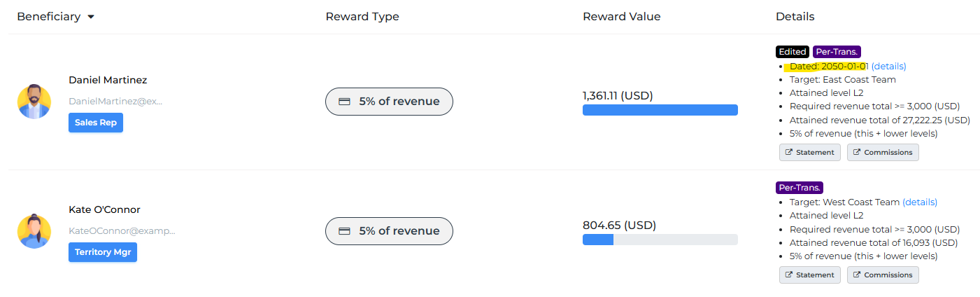Open Kate O'Connor's Statement
The width and height of the screenshot is (980, 297).
810,275
